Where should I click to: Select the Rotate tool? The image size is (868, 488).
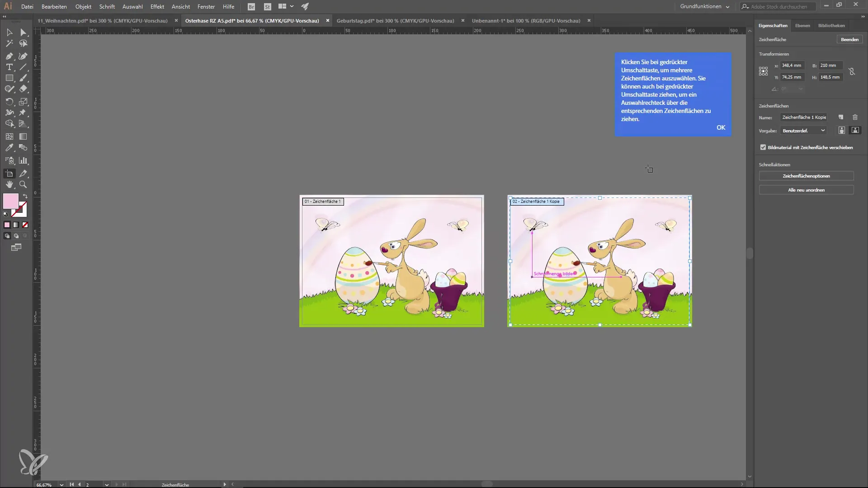pyautogui.click(x=9, y=102)
